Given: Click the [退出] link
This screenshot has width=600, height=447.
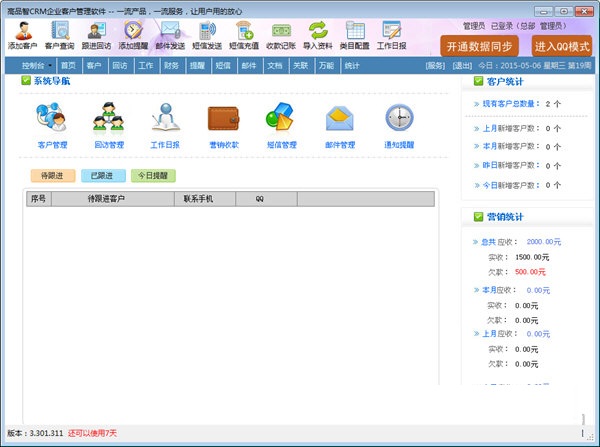Looking at the screenshot, I should (462, 66).
